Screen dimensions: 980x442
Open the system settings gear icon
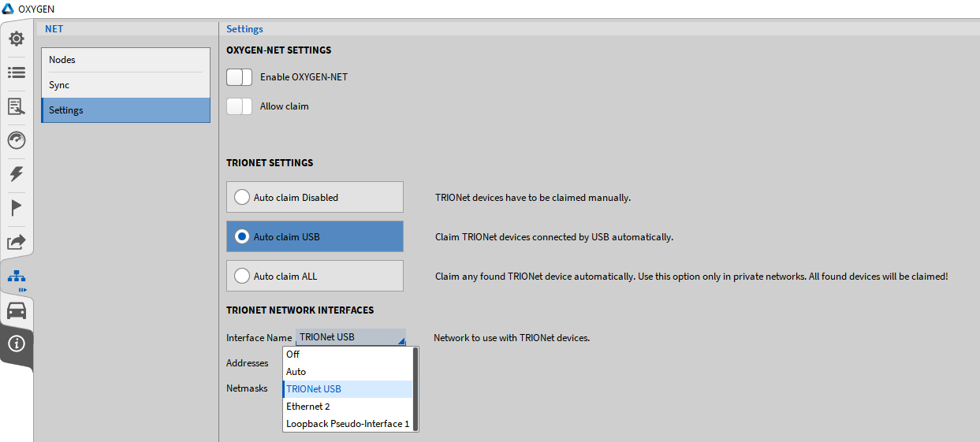(17, 38)
